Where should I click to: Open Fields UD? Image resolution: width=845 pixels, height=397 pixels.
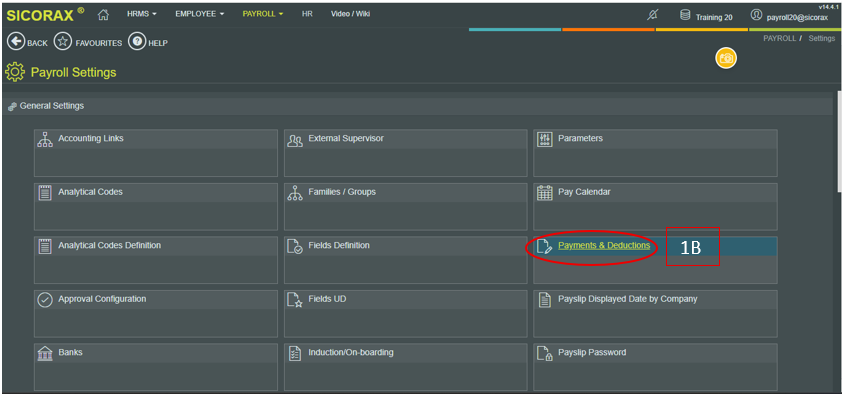[327, 298]
